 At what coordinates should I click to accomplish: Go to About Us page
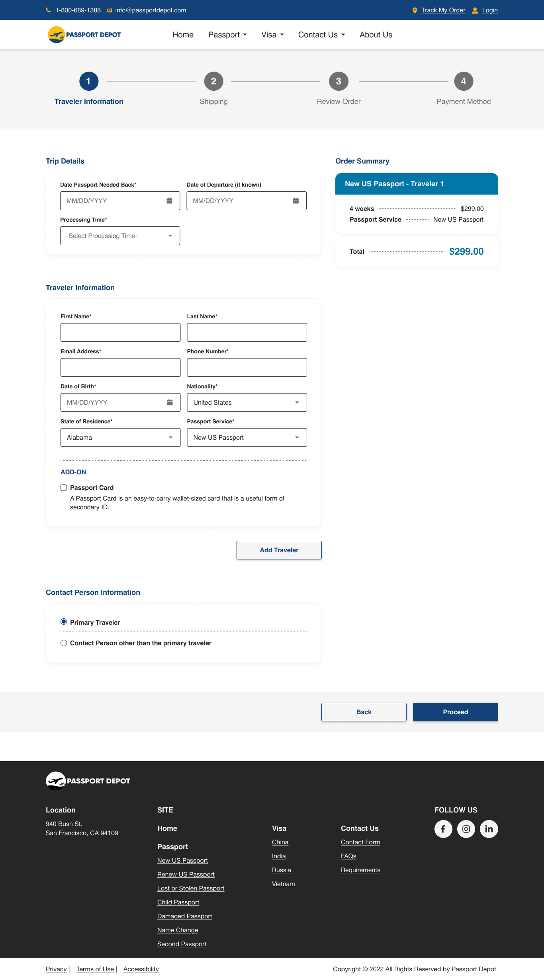pyautogui.click(x=376, y=35)
